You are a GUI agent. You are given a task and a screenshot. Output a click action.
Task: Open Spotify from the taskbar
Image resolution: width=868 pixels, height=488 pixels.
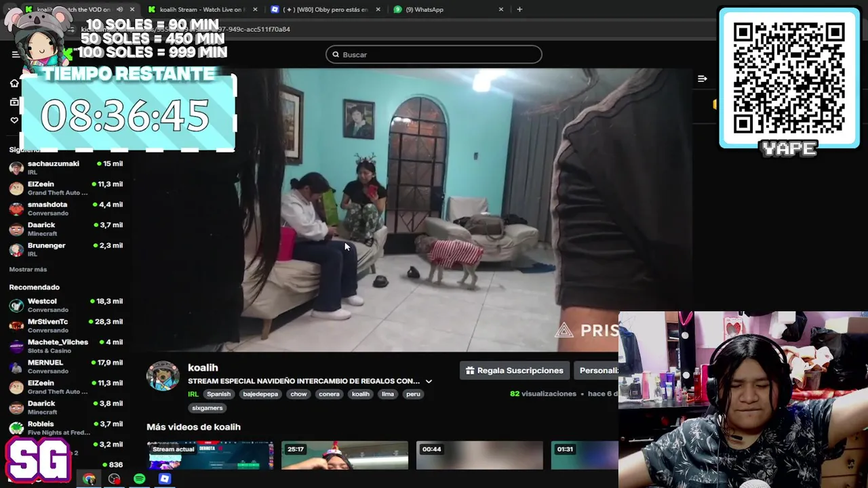pos(139,479)
